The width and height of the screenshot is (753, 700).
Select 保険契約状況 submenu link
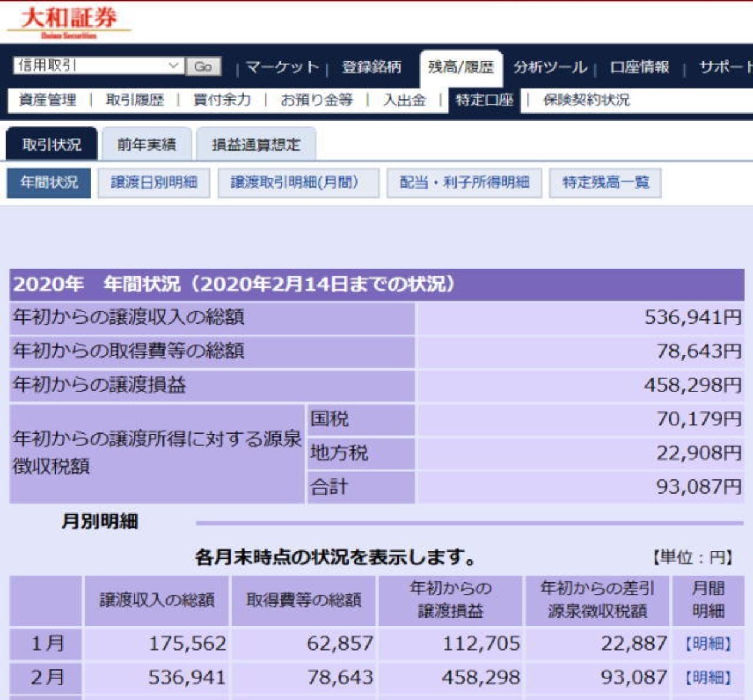click(587, 100)
